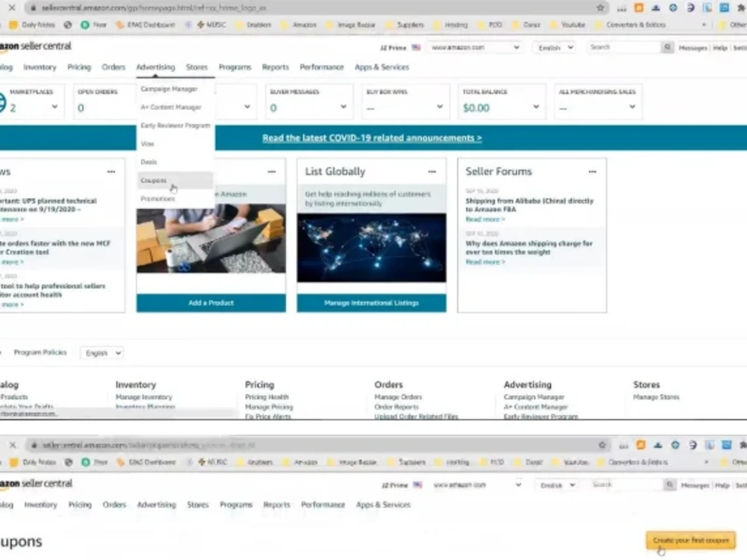Bookmark the homepage with the star in top window
Image resolution: width=747 pixels, height=560 pixels.
[601, 7]
